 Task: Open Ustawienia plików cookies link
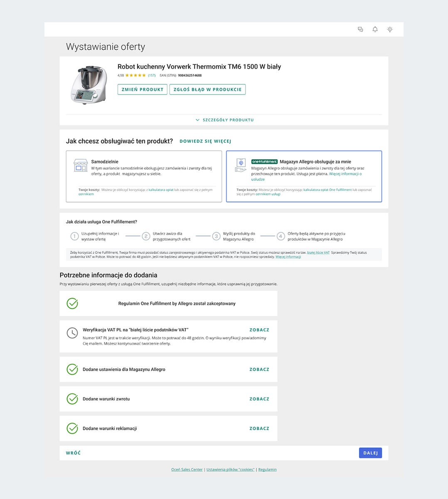[231, 469]
